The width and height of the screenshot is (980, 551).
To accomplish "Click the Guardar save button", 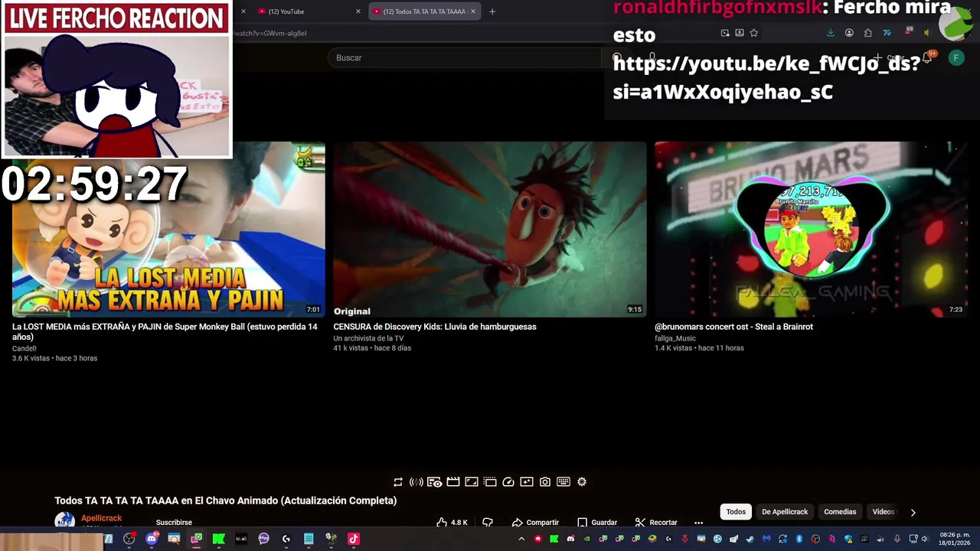I will [x=597, y=522].
